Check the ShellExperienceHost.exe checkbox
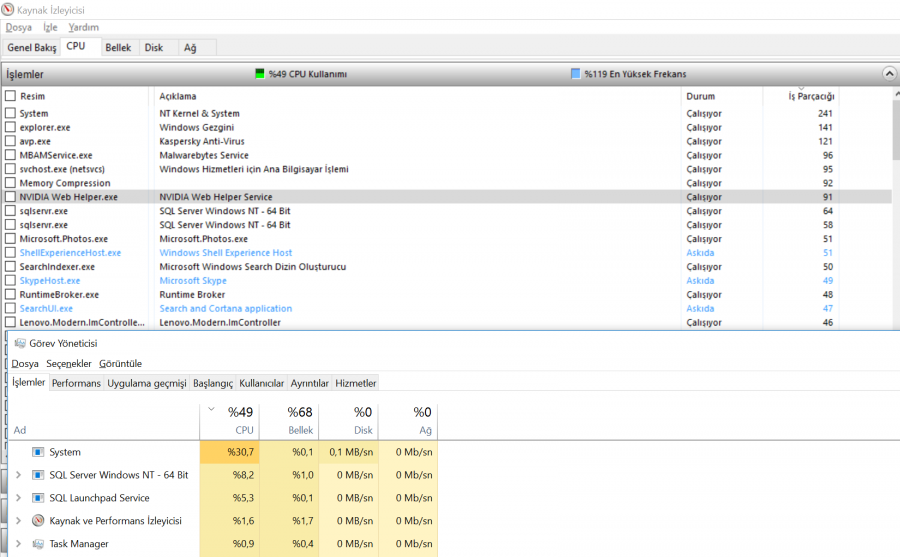Image resolution: width=900 pixels, height=557 pixels. (10, 253)
